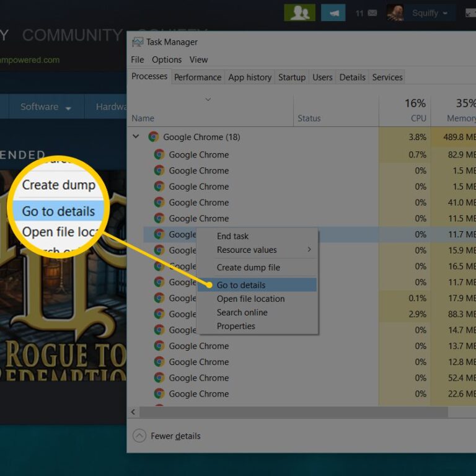Screen dimensions: 476x476
Task: Open the View menu in Task Manager
Action: (198, 59)
